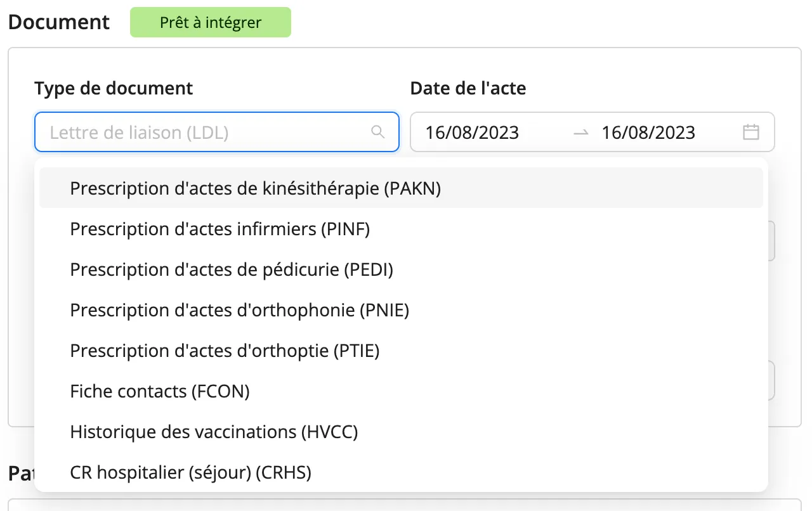812x511 pixels.
Task: Open the calendar icon in date range
Action: click(x=751, y=132)
